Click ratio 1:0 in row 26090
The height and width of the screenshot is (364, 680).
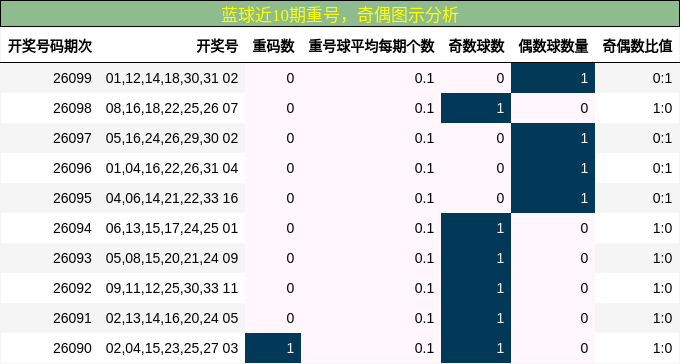(662, 348)
